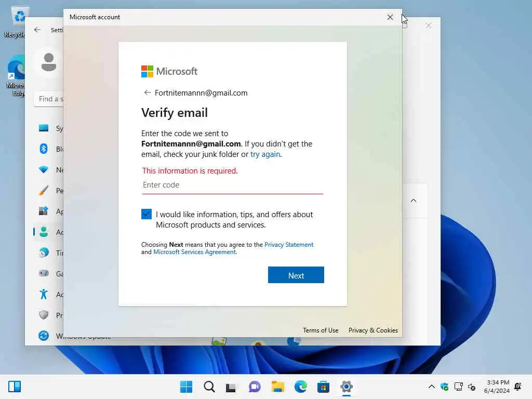
Task: Select Bluetooth icon in Settings sidebar
Action: pos(44,149)
